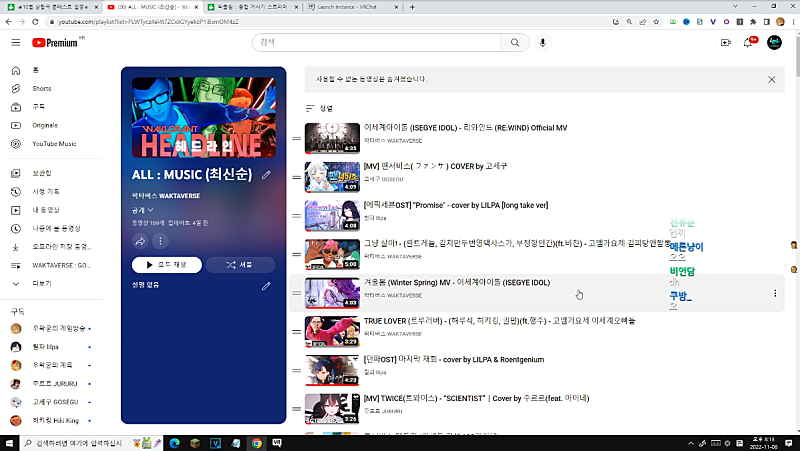Open Promise cover by LILPA title

point(456,205)
